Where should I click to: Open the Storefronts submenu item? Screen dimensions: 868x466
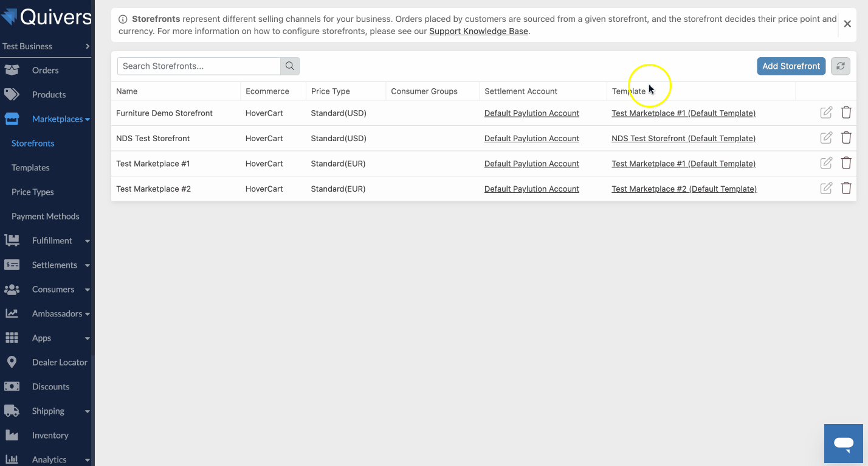33,144
